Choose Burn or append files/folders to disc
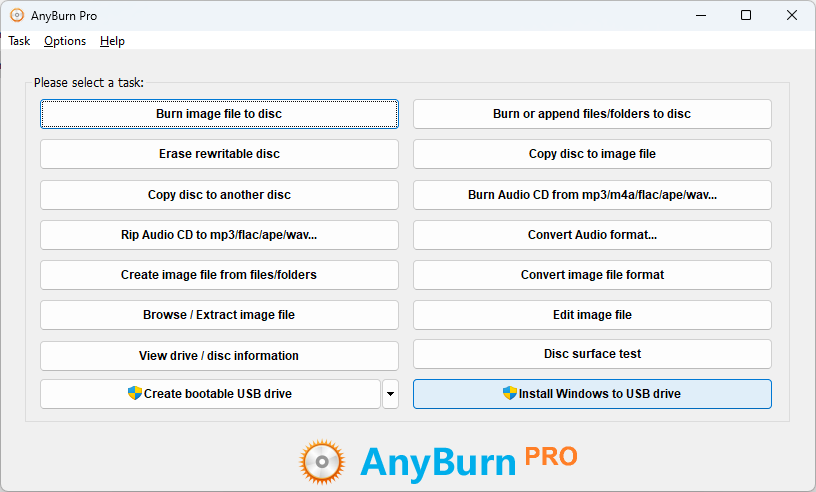This screenshot has height=492, width=816. (x=592, y=114)
